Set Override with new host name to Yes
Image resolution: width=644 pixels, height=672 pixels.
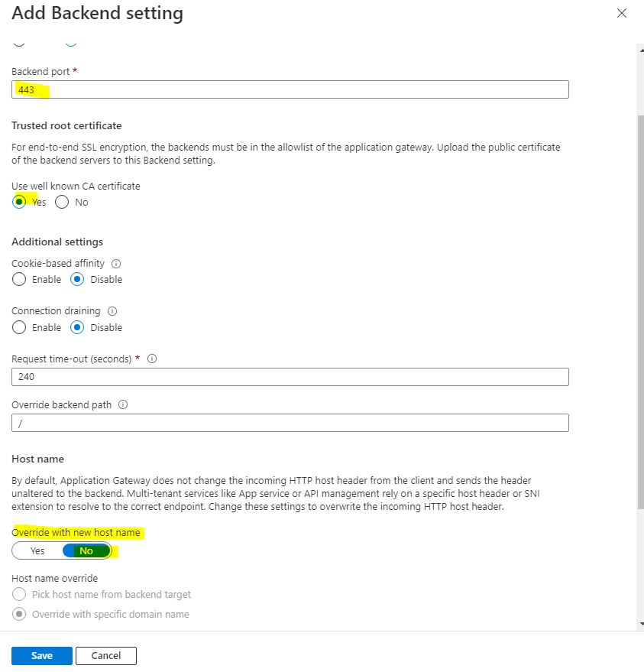[36, 550]
